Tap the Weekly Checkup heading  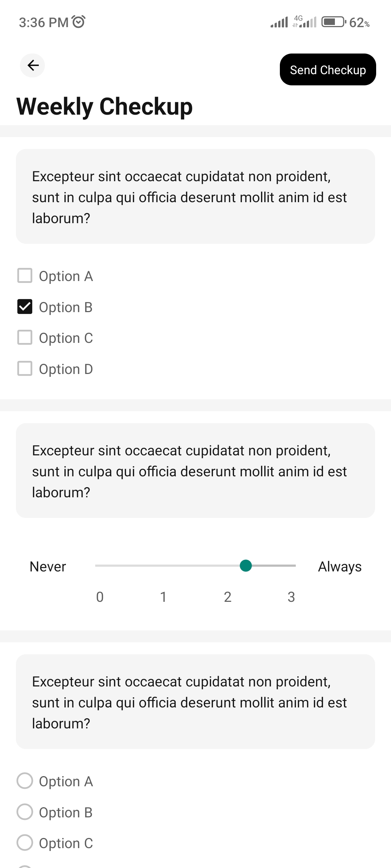tap(105, 106)
